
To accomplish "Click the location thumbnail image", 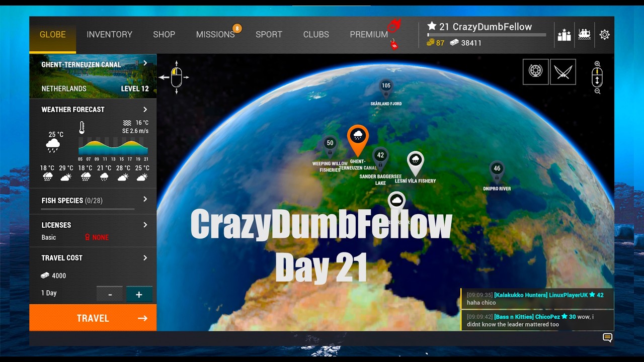I will (93, 76).
